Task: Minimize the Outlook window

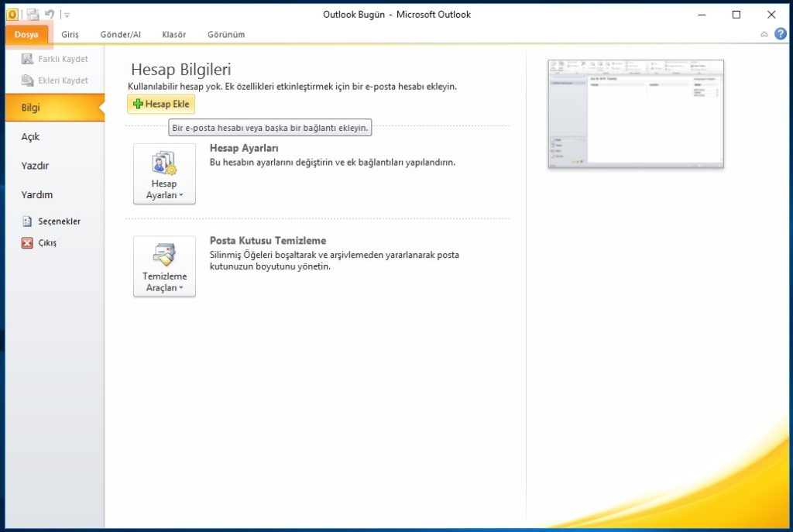Action: pyautogui.click(x=702, y=15)
